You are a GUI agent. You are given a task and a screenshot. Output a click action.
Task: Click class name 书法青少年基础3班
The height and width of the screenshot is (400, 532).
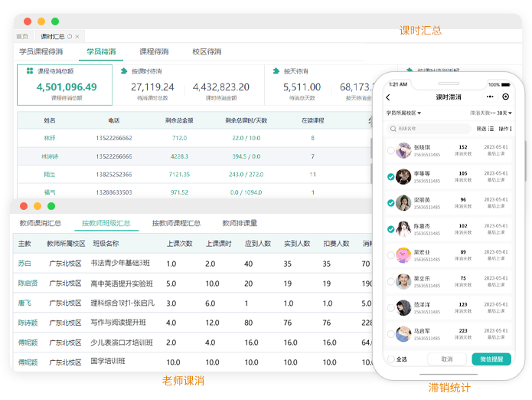coord(120,263)
